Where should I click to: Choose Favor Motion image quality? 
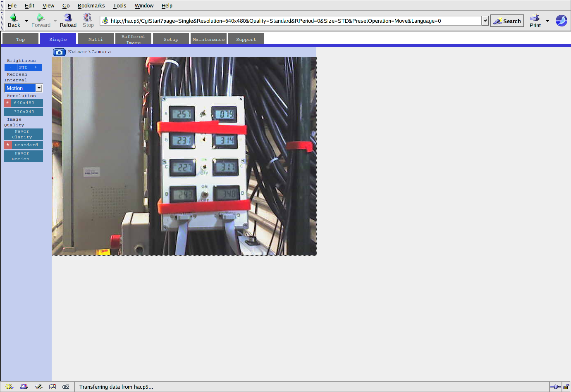point(24,156)
